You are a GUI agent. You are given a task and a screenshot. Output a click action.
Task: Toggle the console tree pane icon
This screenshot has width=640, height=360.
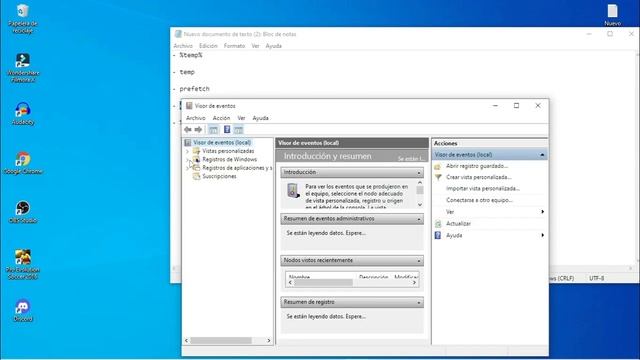pyautogui.click(x=213, y=130)
